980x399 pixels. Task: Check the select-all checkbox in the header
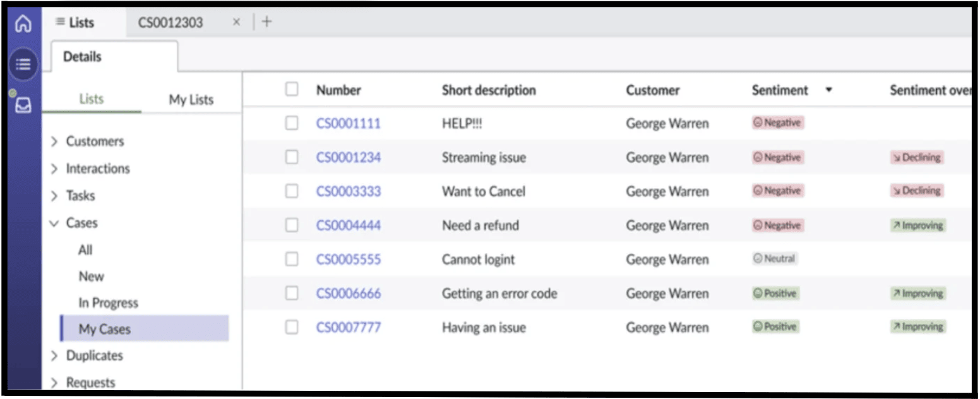click(291, 89)
